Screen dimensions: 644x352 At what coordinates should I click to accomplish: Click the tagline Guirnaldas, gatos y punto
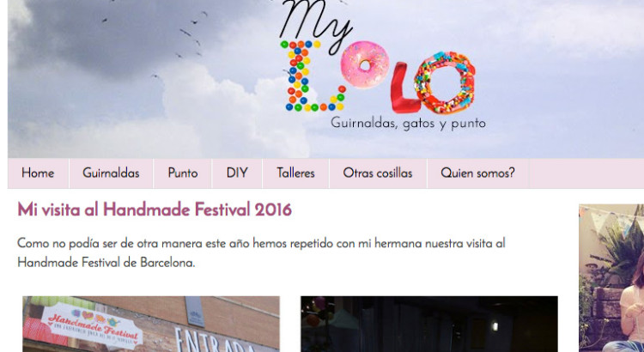[x=408, y=124]
